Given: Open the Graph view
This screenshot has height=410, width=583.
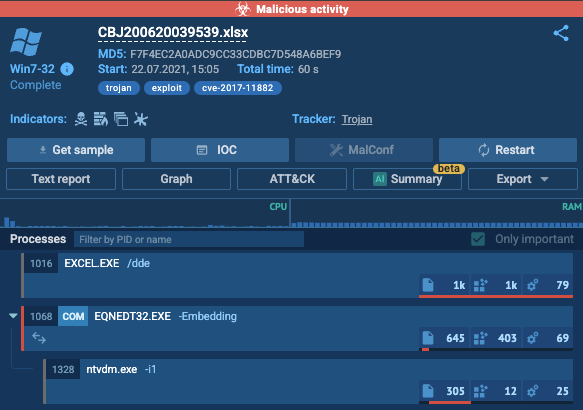Looking at the screenshot, I should [176, 179].
